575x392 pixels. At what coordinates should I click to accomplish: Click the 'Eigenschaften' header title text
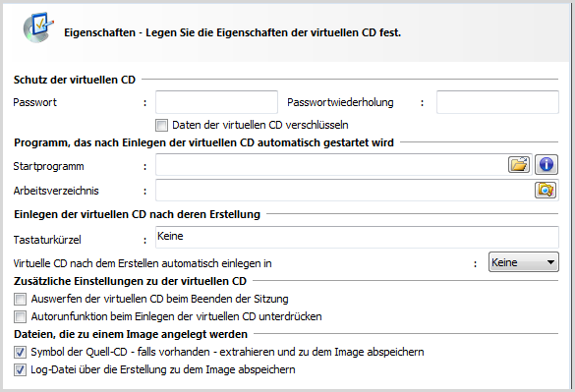point(99,33)
